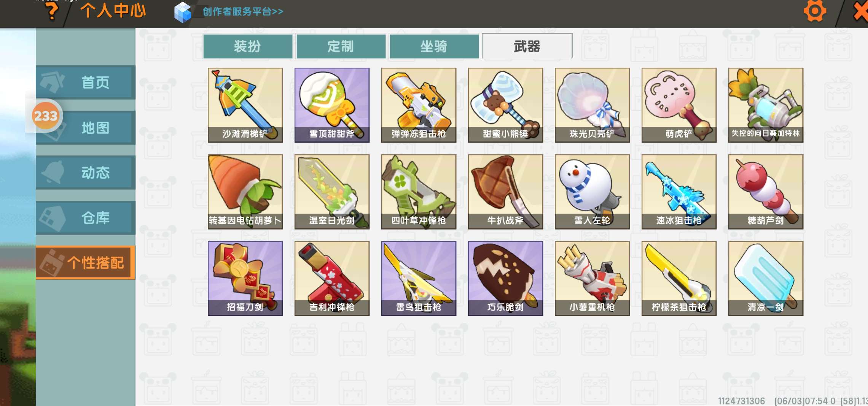
Task: Select the 招福刀剑 weapon skin
Action: point(245,279)
